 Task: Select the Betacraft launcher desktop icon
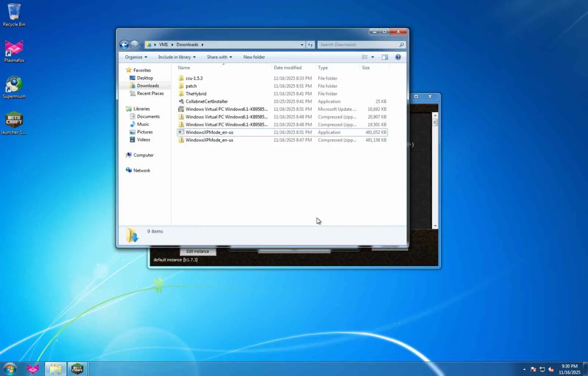point(14,123)
